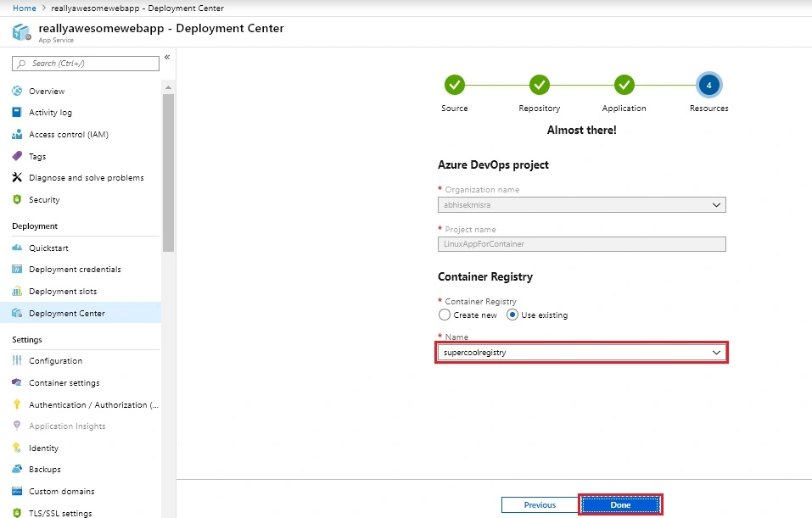The image size is (812, 518).
Task: Open Tags menu entry
Action: point(37,156)
